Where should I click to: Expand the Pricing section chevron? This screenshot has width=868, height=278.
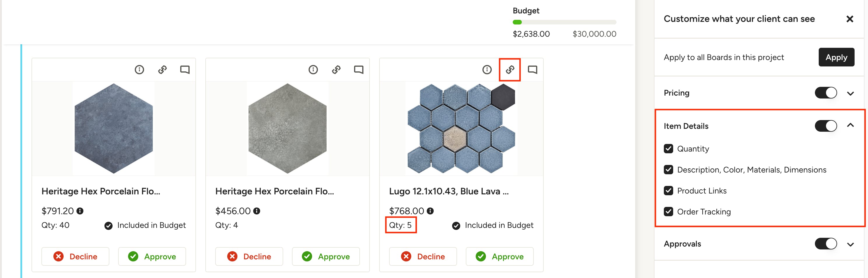coord(850,94)
